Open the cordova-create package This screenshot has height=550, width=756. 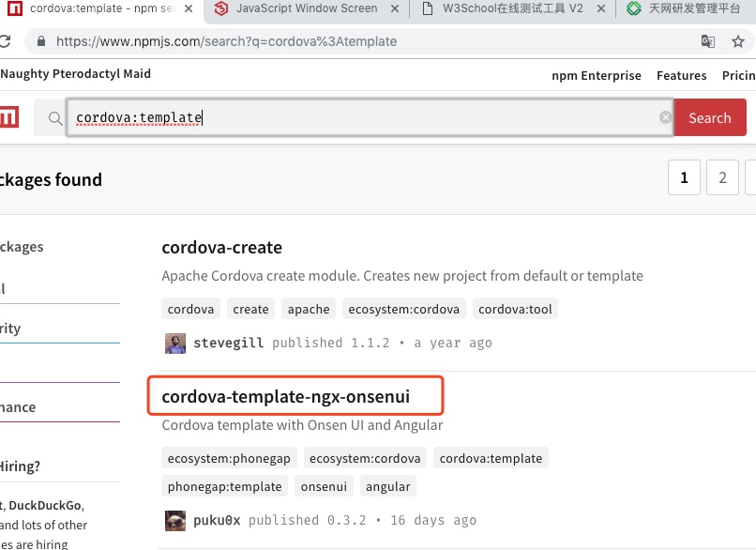[221, 248]
